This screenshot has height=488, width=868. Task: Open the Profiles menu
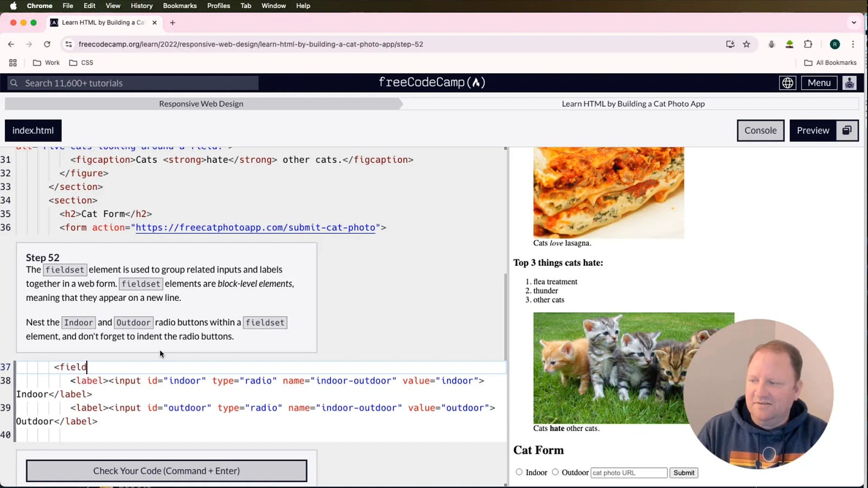pyautogui.click(x=219, y=6)
